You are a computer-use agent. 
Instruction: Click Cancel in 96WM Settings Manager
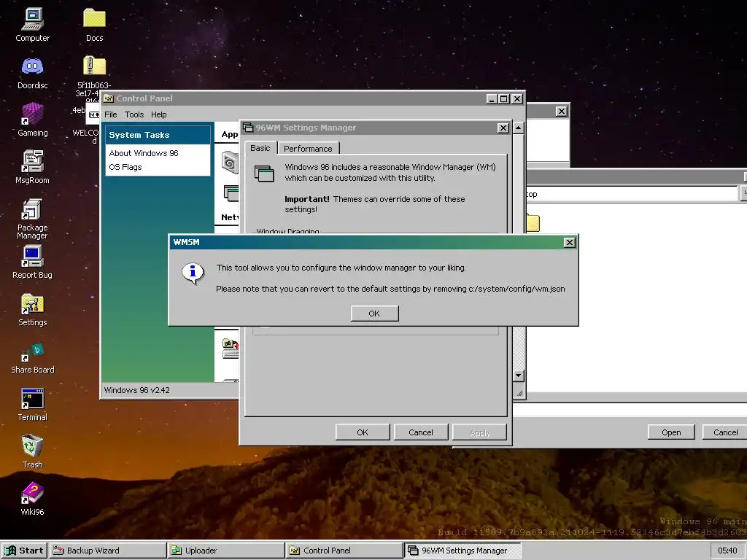(x=421, y=432)
